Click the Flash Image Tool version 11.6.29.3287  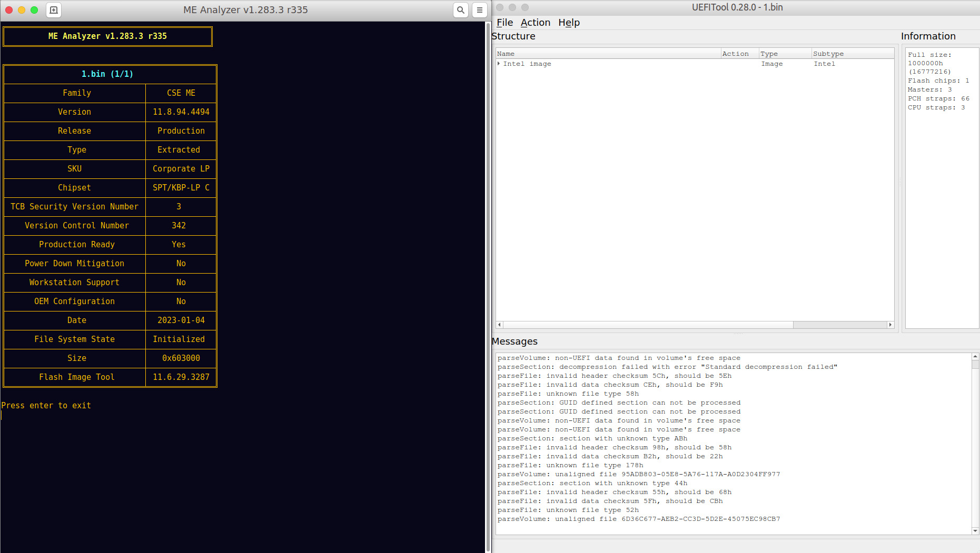pos(181,377)
